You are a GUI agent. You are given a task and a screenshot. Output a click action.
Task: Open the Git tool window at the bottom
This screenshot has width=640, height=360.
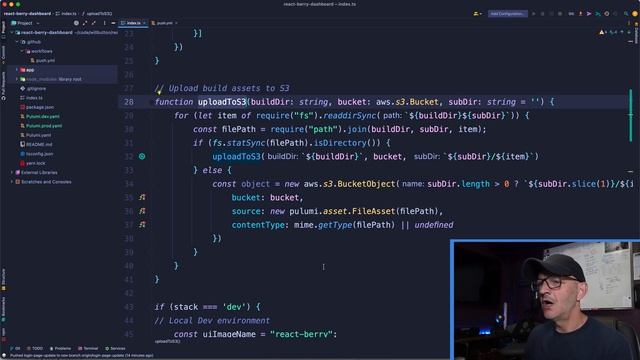click(x=15, y=349)
